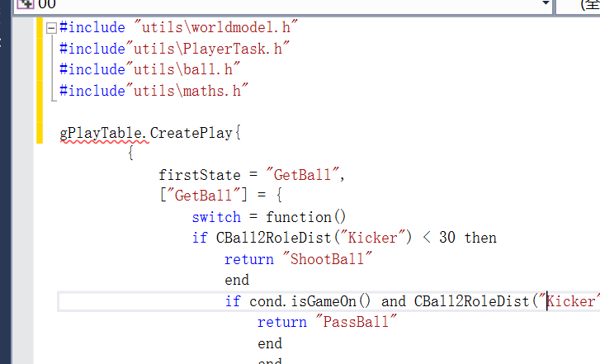Viewport: 600px width, 364px height.
Task: Click the ["GetBall"] table key
Action: pyautogui.click(x=204, y=196)
